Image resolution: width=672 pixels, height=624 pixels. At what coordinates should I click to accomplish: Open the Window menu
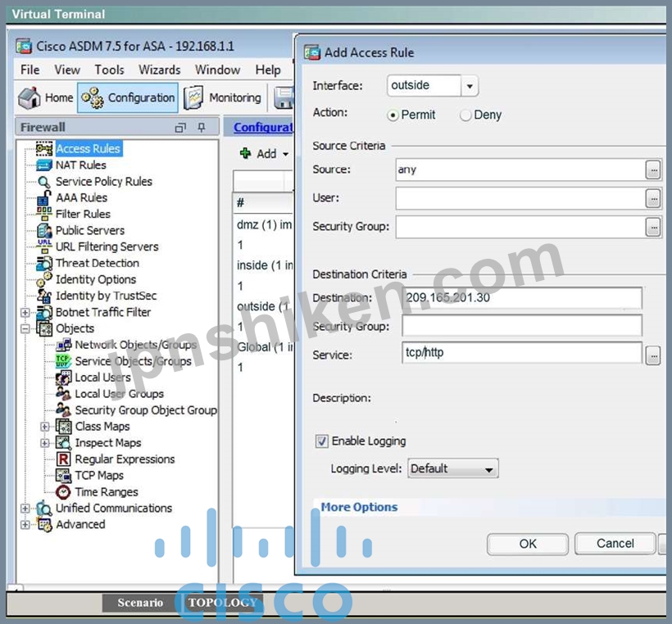218,70
